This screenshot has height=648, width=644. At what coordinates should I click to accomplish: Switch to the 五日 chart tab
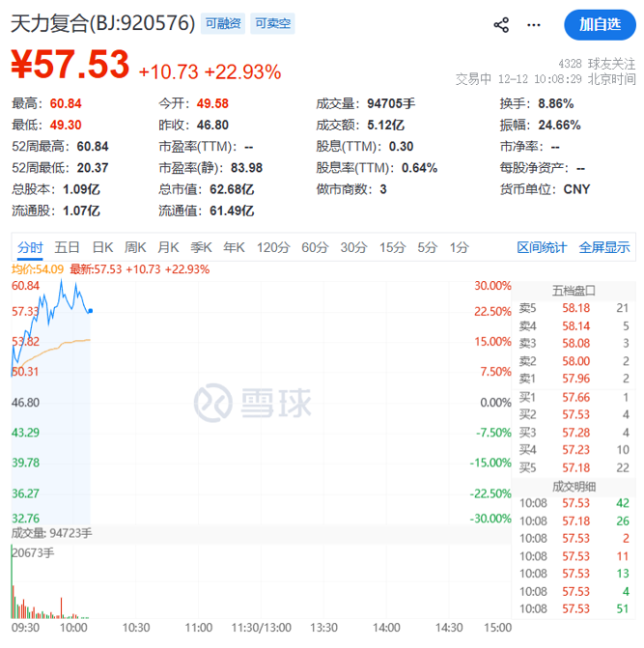[68, 247]
